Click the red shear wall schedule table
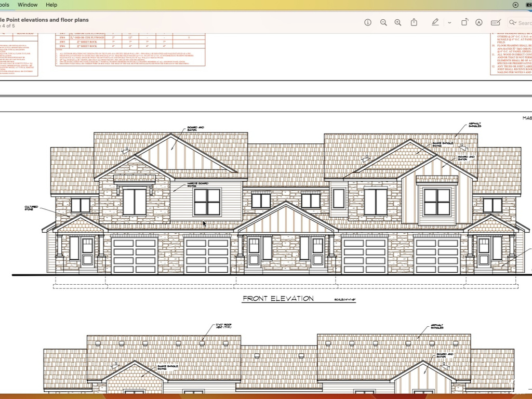Viewport: 532px width, 399px height. pyautogui.click(x=130, y=49)
